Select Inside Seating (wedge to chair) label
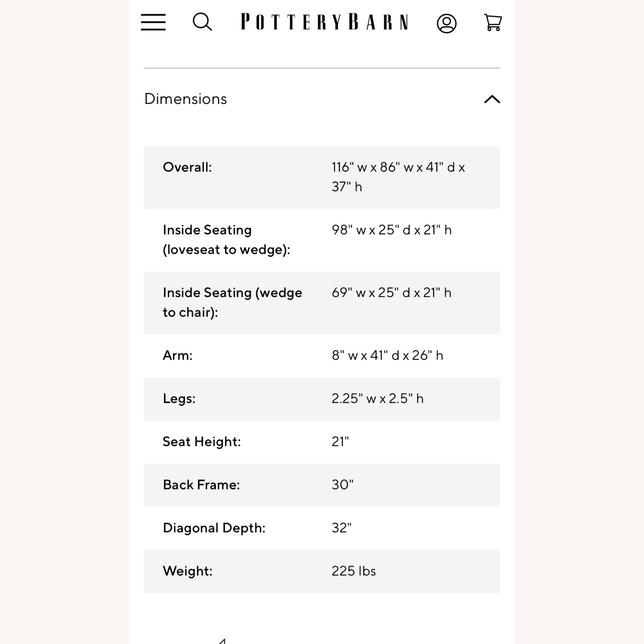The height and width of the screenshot is (644, 644). point(232,302)
